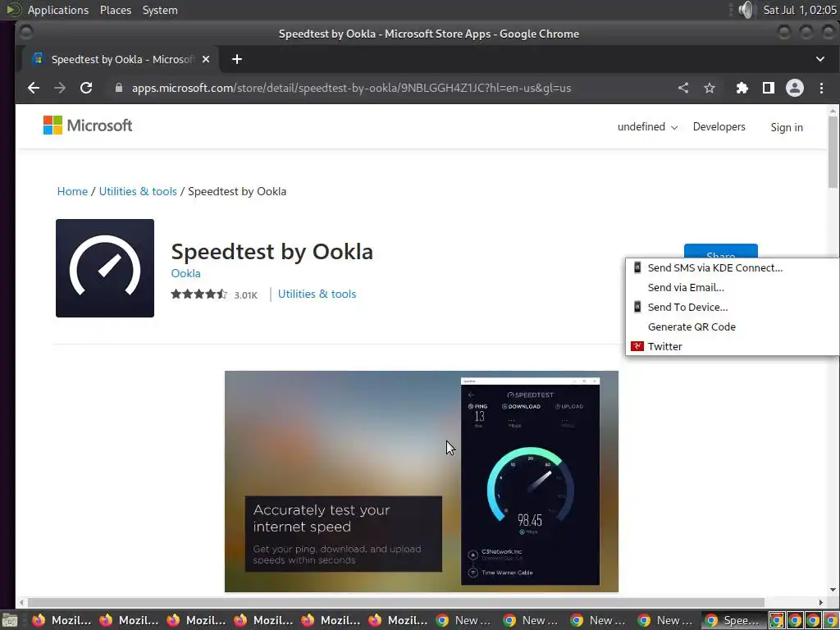Open Utilities & tools category next to rating

click(317, 294)
